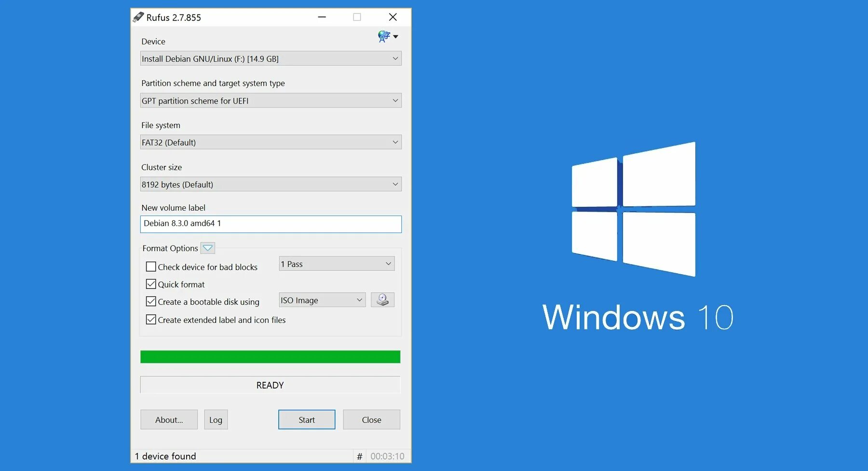Toggle Create extended label and icon files
The width and height of the screenshot is (868, 471).
pos(151,320)
